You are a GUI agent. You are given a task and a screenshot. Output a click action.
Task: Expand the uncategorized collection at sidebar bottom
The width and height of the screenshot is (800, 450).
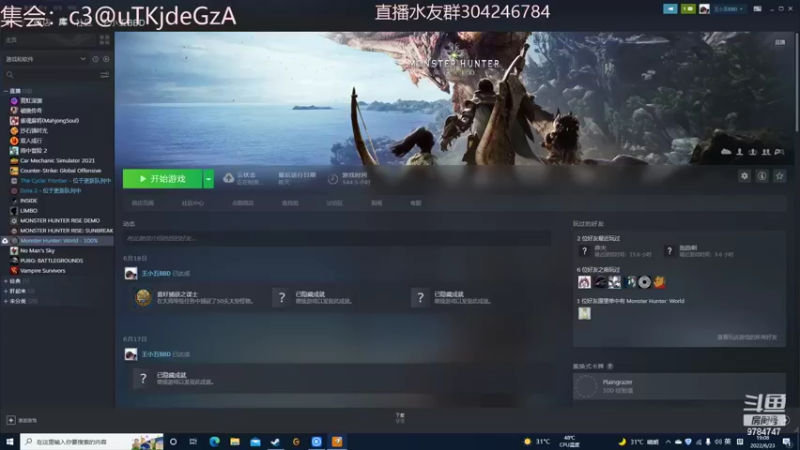6,301
